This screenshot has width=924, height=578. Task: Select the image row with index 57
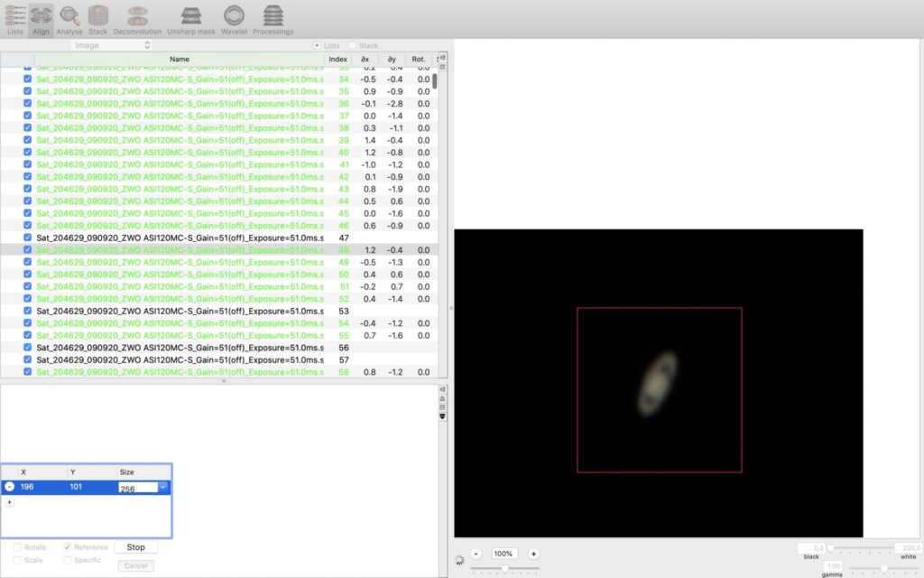[x=218, y=359]
